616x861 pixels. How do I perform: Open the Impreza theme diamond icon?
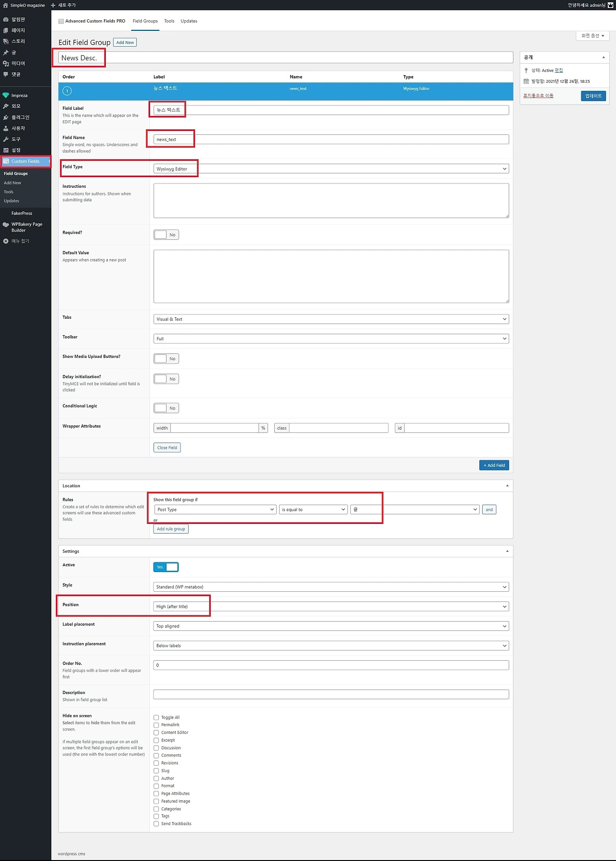point(6,95)
